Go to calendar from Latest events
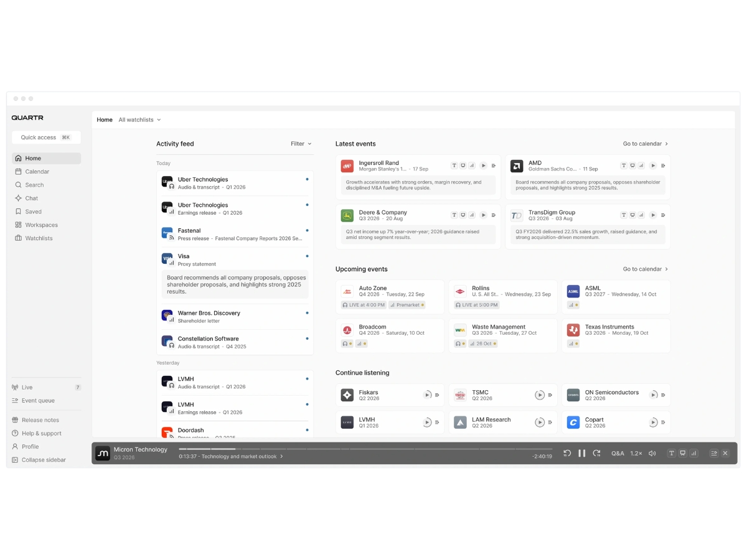Image resolution: width=747 pixels, height=560 pixels. (646, 144)
